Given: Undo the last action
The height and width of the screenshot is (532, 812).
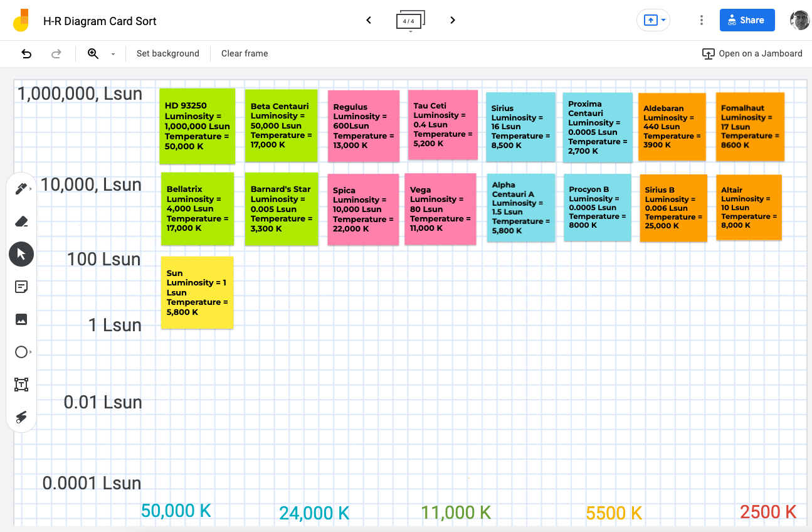Looking at the screenshot, I should pos(26,54).
